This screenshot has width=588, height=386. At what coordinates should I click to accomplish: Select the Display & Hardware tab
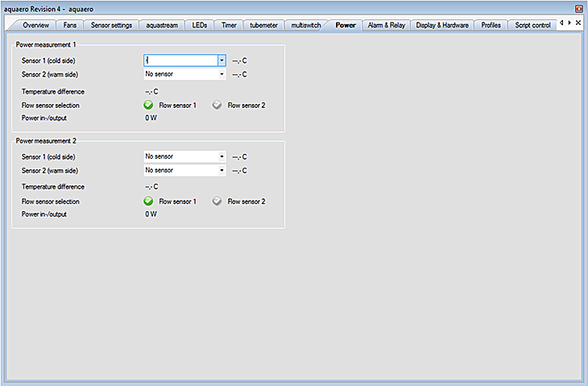tap(442, 25)
